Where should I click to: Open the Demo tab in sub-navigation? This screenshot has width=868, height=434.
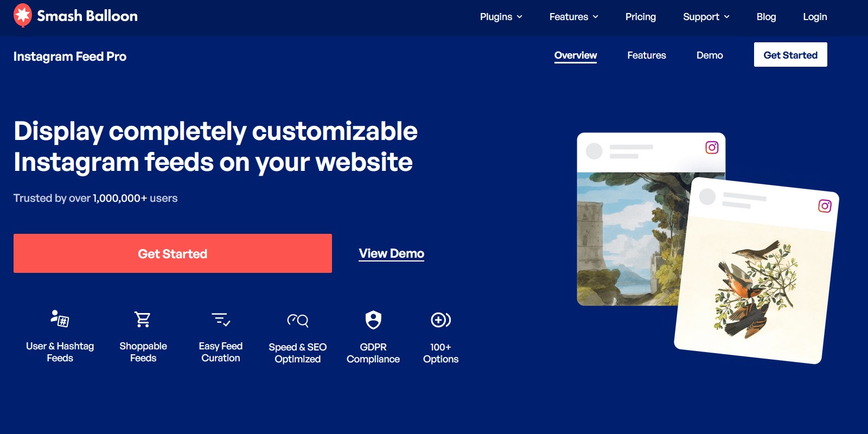[x=710, y=55]
